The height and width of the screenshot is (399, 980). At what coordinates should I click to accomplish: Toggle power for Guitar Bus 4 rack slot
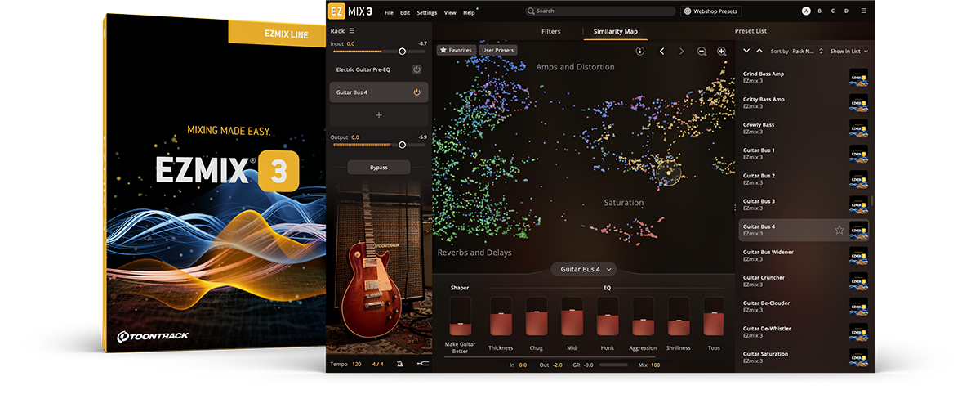[416, 92]
